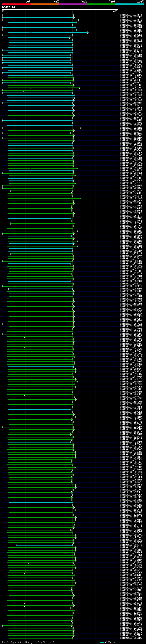This screenshot has width=146, height=644.
Task: Select the UniRef100_Q9CA57 label
Action: [x=131, y=543]
